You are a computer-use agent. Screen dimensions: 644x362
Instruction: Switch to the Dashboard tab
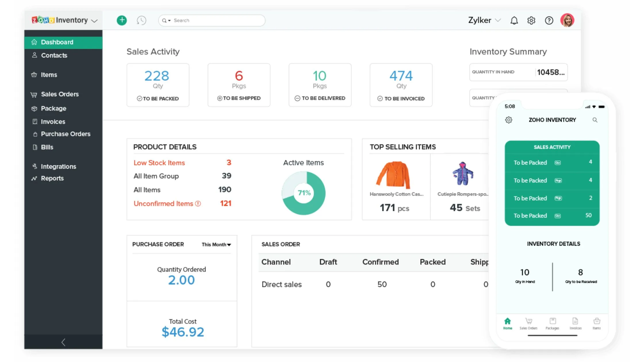pyautogui.click(x=57, y=42)
